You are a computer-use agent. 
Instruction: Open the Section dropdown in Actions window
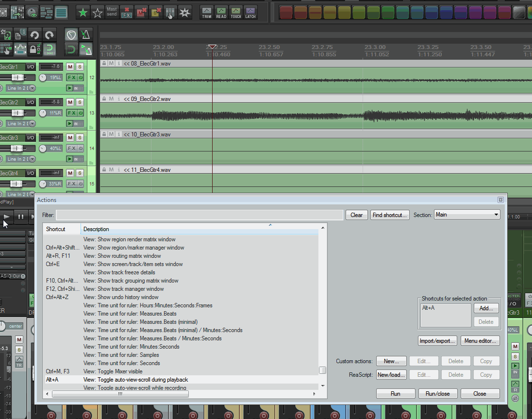click(467, 215)
